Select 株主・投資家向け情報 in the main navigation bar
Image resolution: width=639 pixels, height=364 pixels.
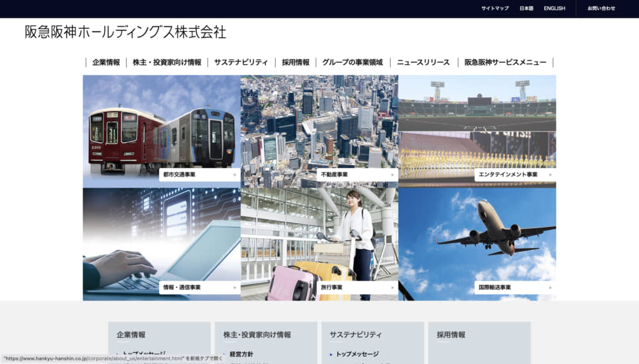coord(167,62)
